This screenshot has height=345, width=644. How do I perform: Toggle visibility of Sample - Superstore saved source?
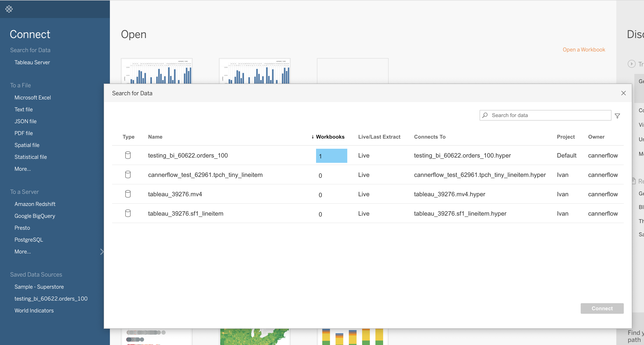39,286
